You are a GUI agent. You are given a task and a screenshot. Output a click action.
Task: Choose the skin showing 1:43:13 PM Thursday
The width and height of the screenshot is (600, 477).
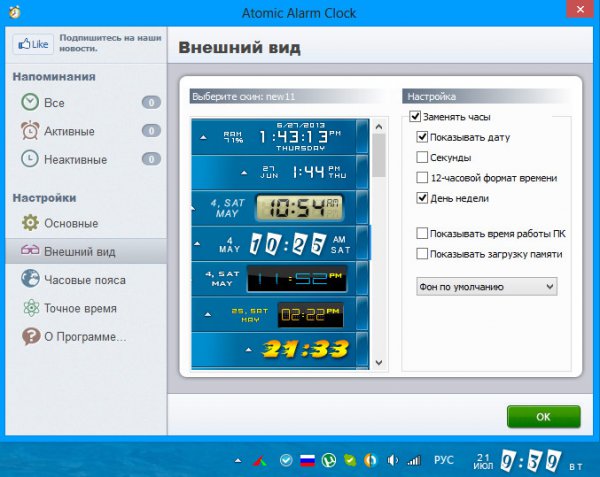(280, 137)
